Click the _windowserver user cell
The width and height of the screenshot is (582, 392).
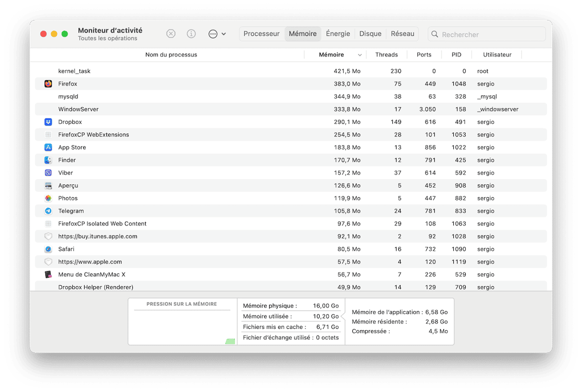click(498, 109)
